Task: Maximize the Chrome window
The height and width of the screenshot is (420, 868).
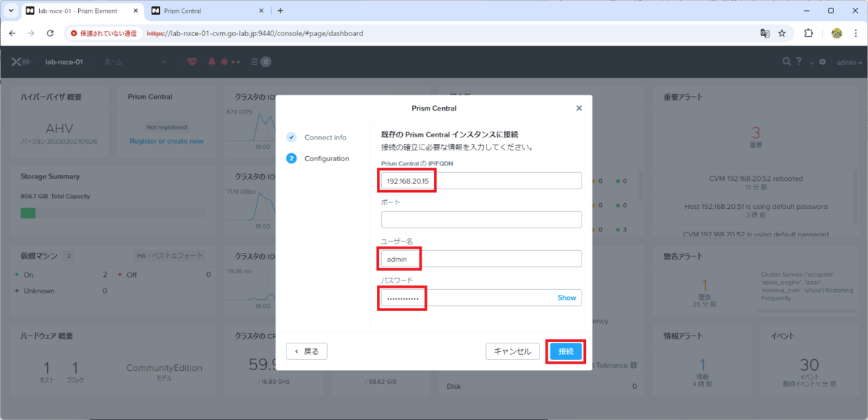Action: (x=830, y=10)
